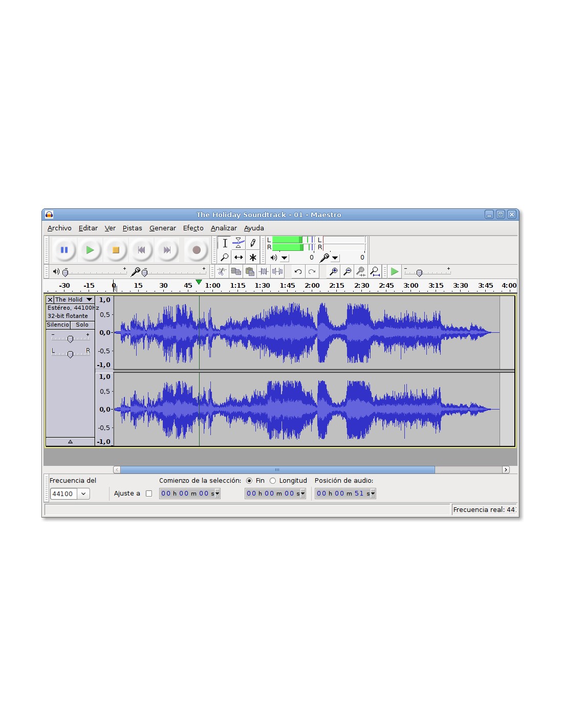This screenshot has width=563, height=728.
Task: Open the input meter microphone dropdown
Action: coord(335,258)
